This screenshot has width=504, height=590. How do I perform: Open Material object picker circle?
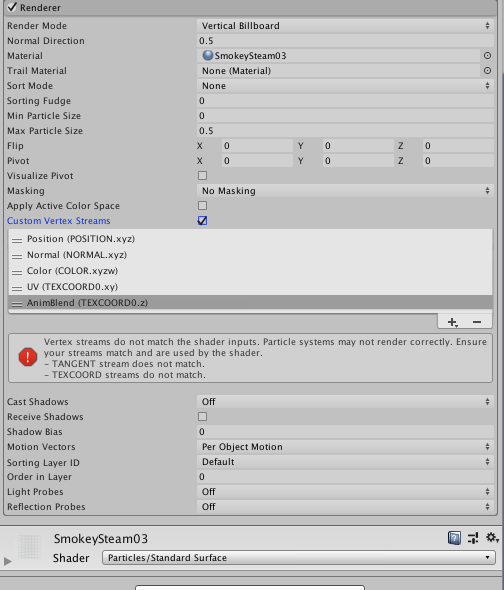tap(487, 56)
